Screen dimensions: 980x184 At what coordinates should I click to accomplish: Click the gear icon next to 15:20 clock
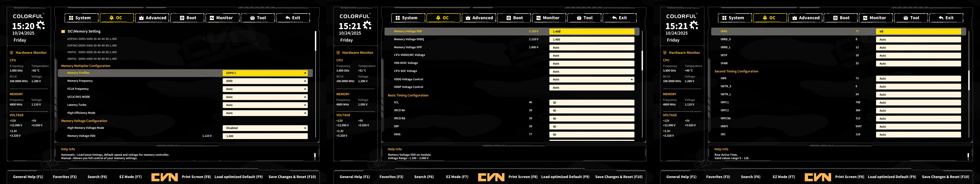(41, 25)
